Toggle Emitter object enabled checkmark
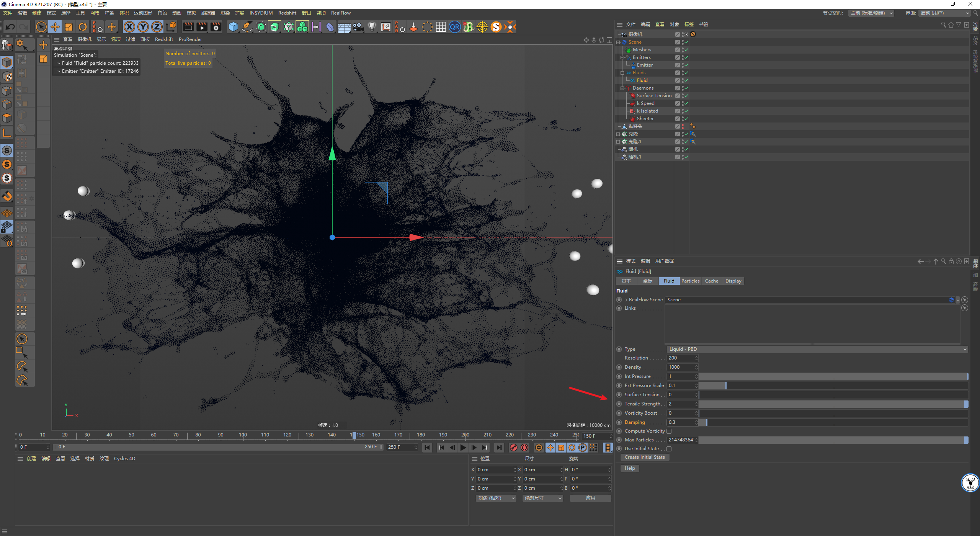This screenshot has width=980, height=536. 686,65
